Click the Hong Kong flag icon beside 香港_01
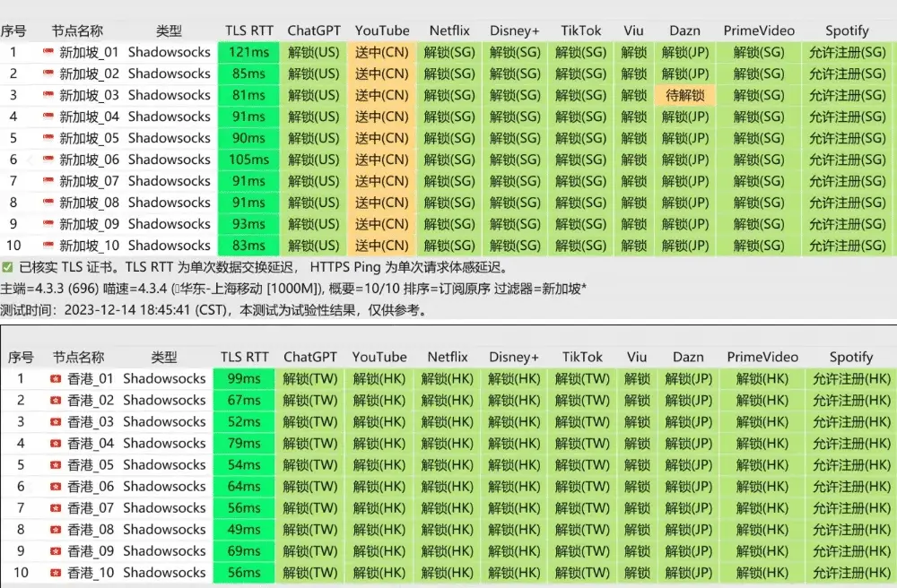The width and height of the screenshot is (897, 588). 57,379
